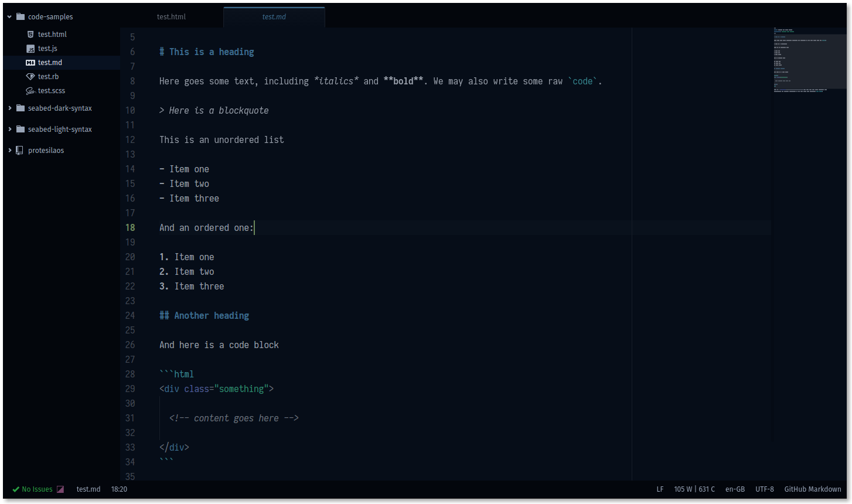
Task: Click 'And here is a code block' text
Action: pyautogui.click(x=219, y=345)
